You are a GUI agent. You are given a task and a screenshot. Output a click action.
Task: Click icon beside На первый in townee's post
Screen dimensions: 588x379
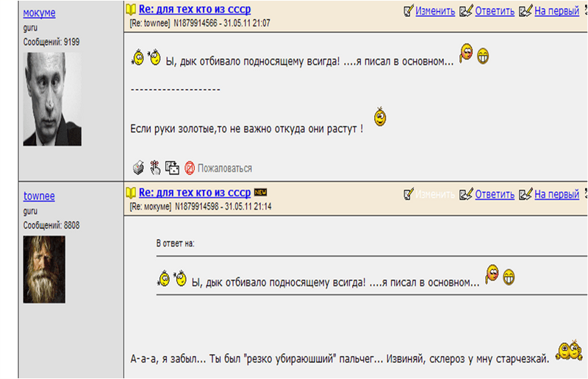point(526,194)
